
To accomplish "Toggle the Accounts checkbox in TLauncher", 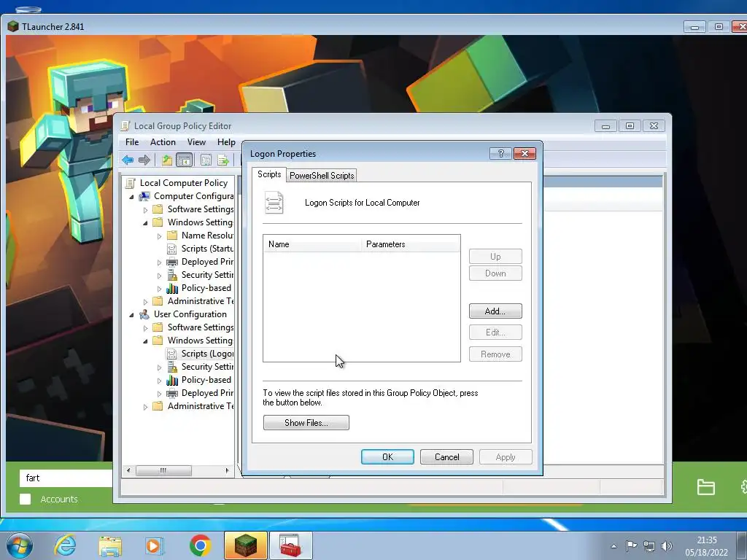I will coord(26,499).
